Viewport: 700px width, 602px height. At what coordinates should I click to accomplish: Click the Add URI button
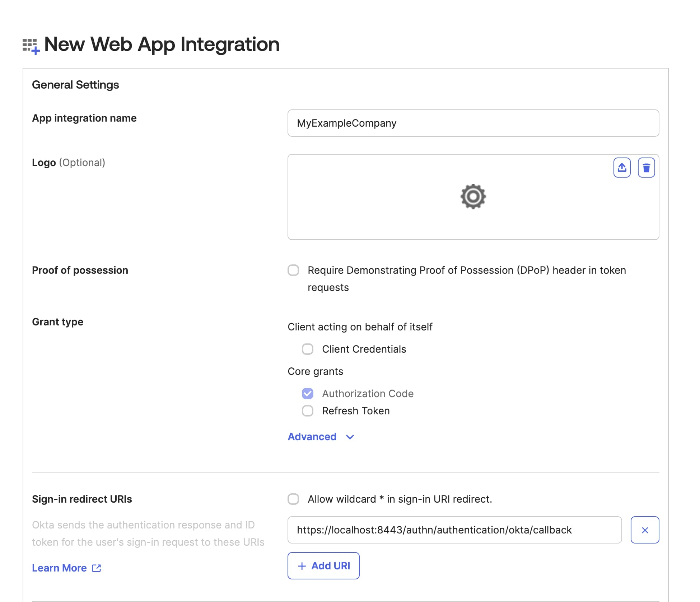click(323, 566)
